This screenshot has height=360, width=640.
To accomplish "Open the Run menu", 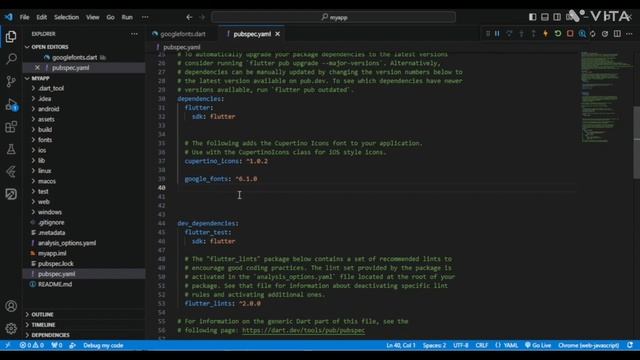I will (x=127, y=17).
